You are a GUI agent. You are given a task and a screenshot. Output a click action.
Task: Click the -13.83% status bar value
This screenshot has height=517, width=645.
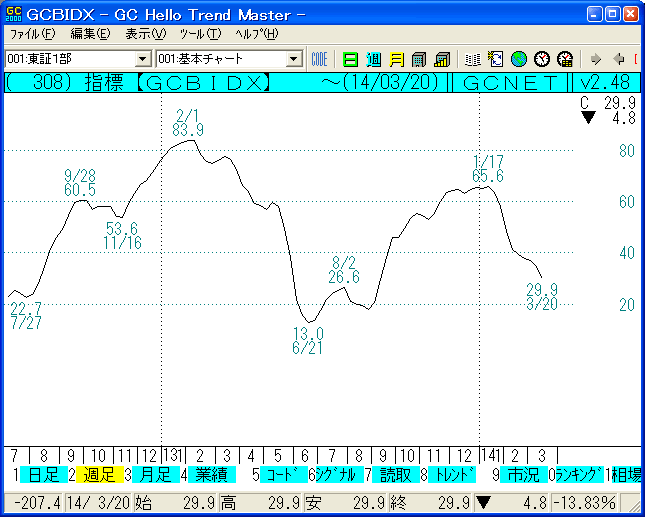pos(584,503)
